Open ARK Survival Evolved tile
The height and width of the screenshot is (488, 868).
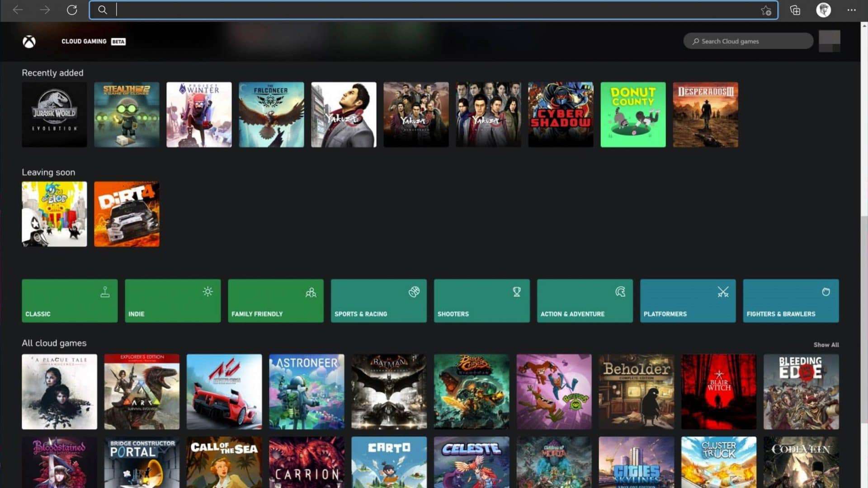click(x=142, y=392)
